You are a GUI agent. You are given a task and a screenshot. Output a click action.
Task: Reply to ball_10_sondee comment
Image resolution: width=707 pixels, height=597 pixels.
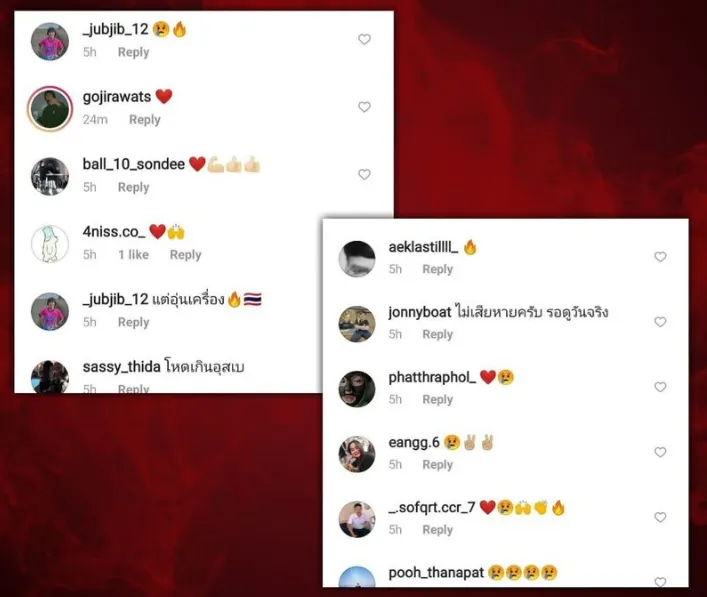pos(133,187)
